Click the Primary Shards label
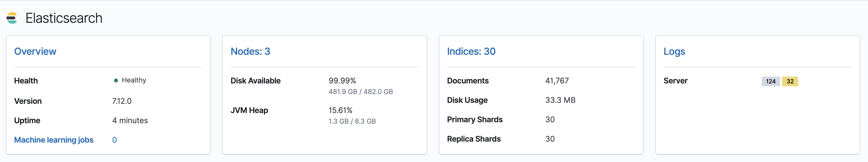Image resolution: width=868 pixels, height=162 pixels. click(475, 120)
